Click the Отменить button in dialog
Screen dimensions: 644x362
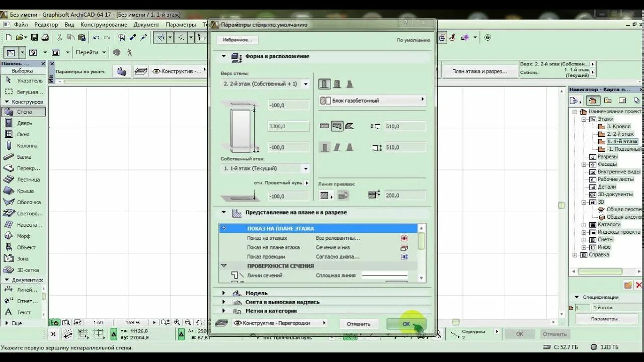click(x=358, y=324)
